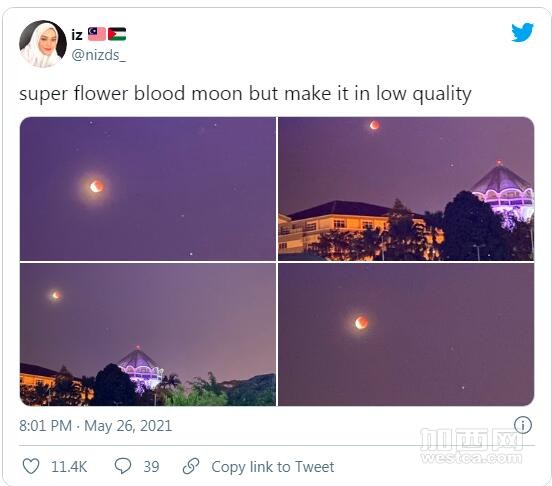Click the May 26, 2021 date

128,426
